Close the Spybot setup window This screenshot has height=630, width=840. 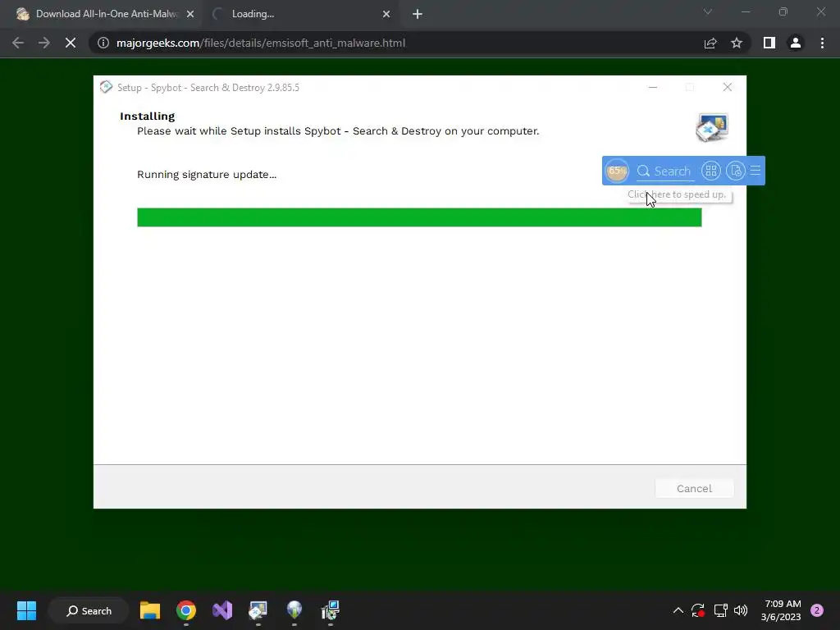[727, 87]
